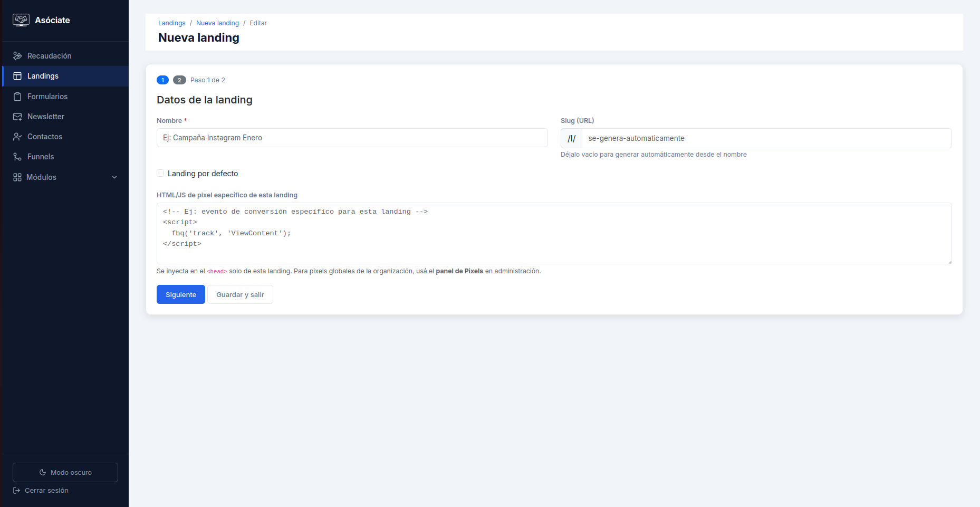Go to Landings section in sidebar

tap(65, 76)
